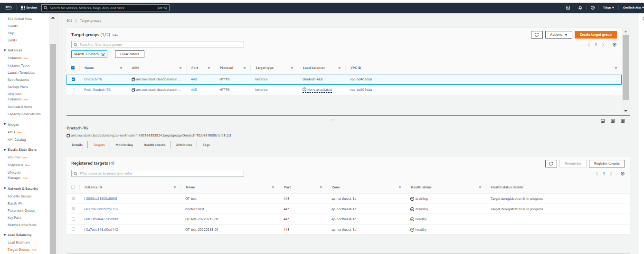Toggle select-all target groups checkbox

[x=73, y=68]
